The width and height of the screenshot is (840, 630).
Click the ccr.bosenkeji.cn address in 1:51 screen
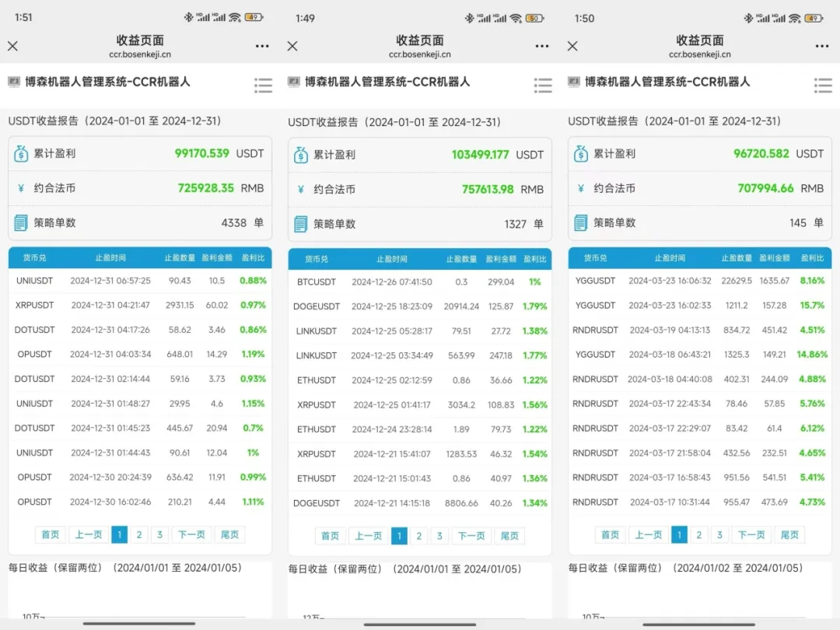pos(140,54)
